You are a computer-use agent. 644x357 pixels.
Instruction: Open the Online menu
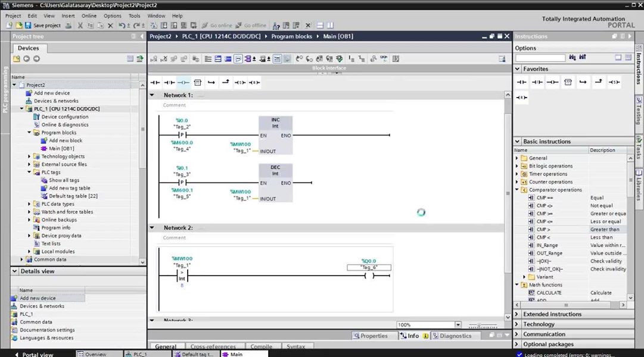coord(89,15)
